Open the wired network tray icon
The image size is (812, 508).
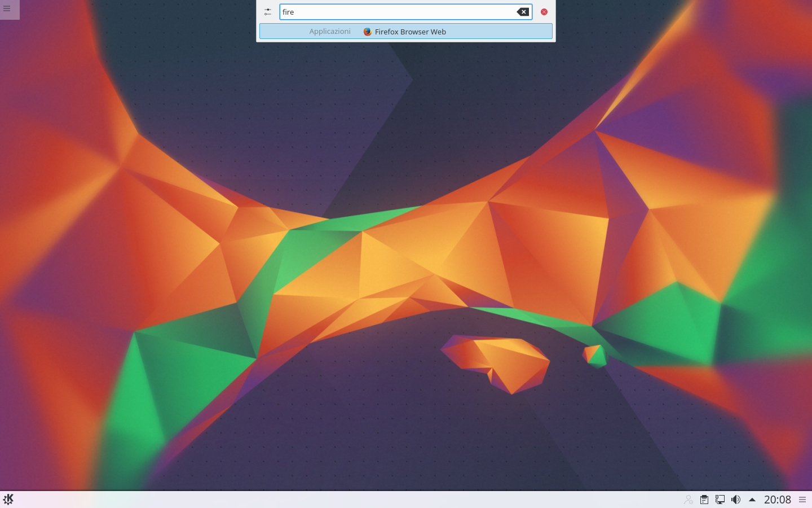click(720, 500)
